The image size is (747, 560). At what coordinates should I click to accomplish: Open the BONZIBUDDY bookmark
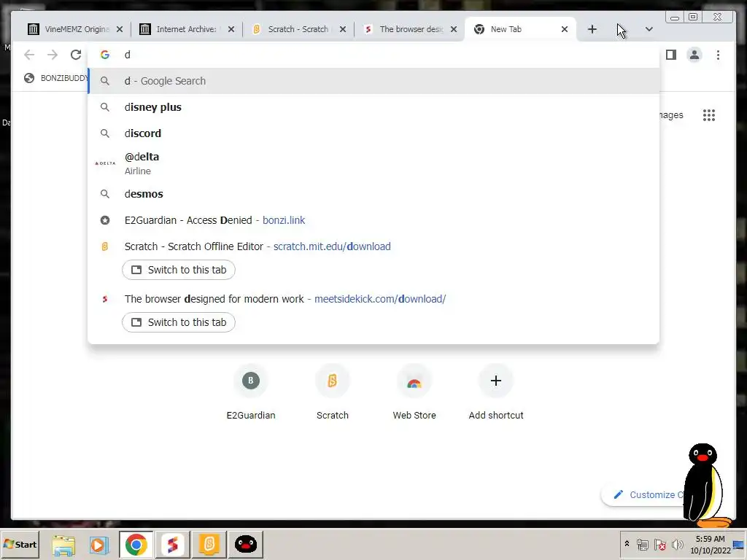(56, 77)
